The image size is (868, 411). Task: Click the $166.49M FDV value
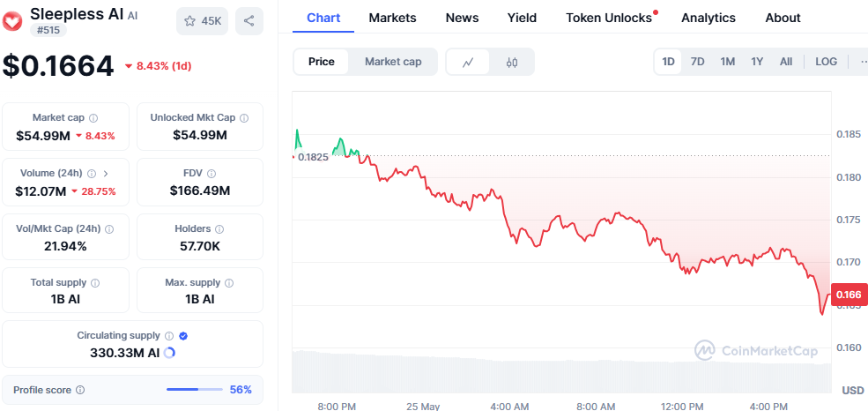200,191
